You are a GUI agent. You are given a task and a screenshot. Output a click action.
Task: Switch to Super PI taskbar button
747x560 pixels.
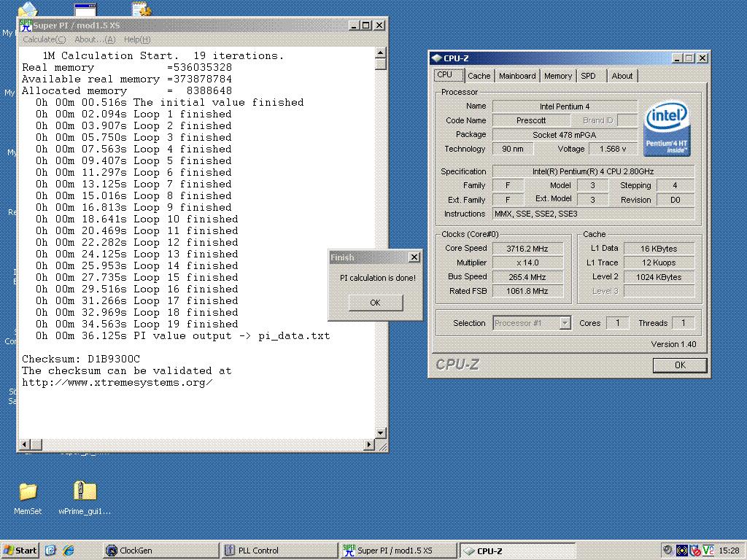[398, 551]
